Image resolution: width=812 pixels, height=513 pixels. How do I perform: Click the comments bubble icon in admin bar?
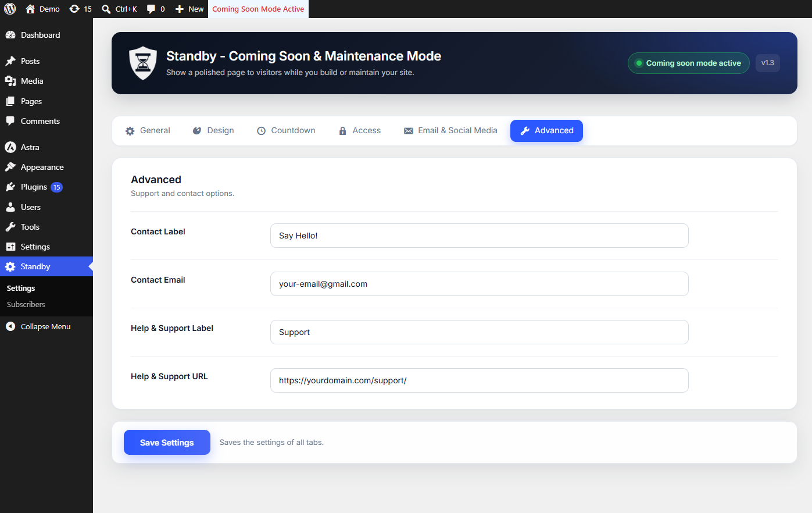click(x=151, y=9)
